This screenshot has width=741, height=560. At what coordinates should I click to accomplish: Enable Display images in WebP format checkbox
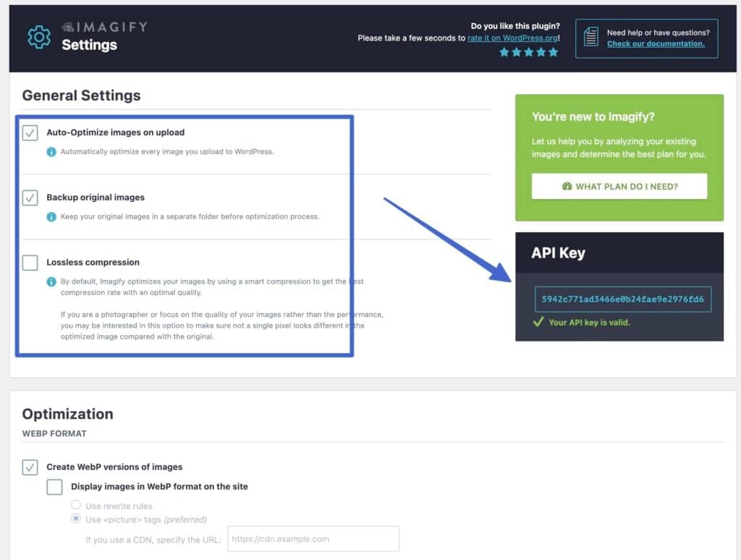pos(54,487)
